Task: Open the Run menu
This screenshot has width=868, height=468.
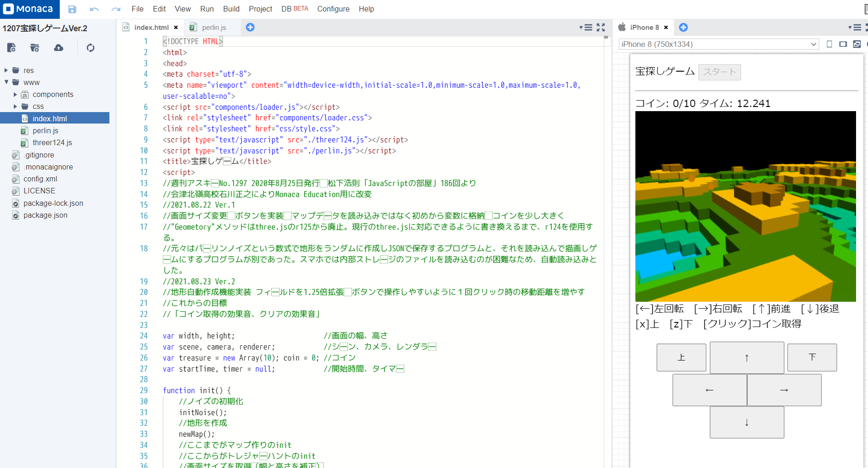Action: click(207, 9)
